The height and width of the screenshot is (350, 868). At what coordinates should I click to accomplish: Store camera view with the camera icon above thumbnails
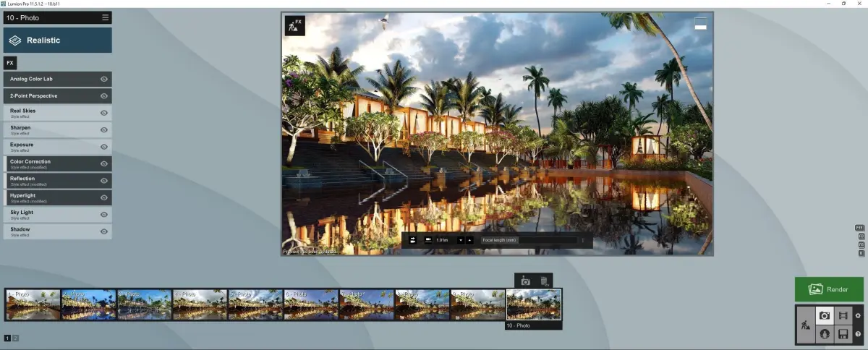(525, 281)
